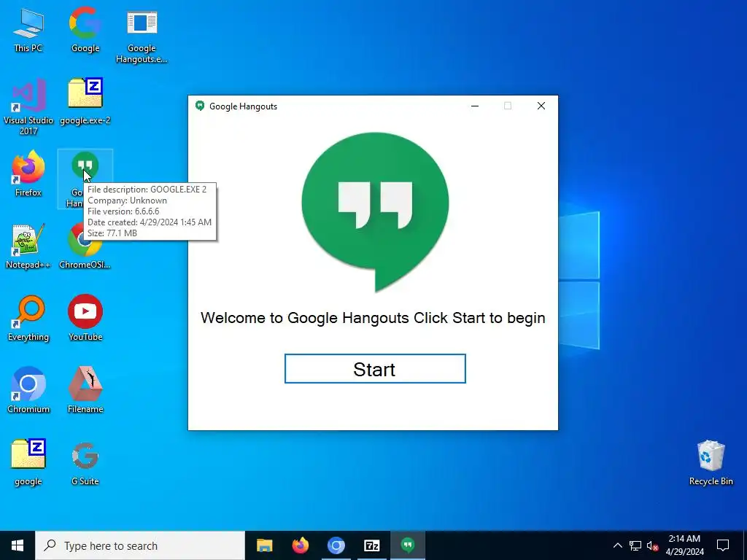
Task: Open the network status tray icon
Action: (x=635, y=545)
